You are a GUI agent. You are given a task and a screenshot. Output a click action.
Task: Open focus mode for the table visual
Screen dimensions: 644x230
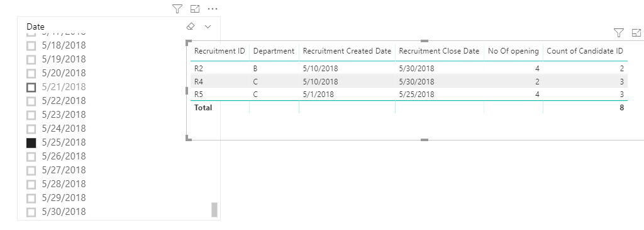(636, 33)
